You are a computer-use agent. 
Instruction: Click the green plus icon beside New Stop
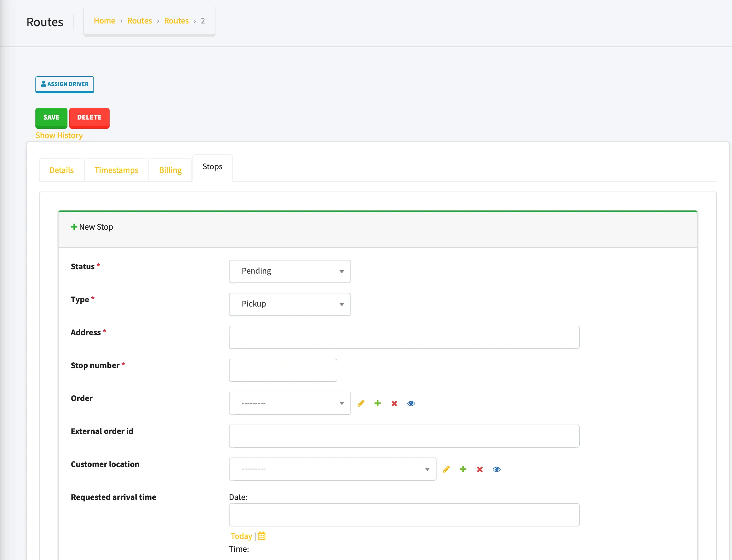coord(74,227)
